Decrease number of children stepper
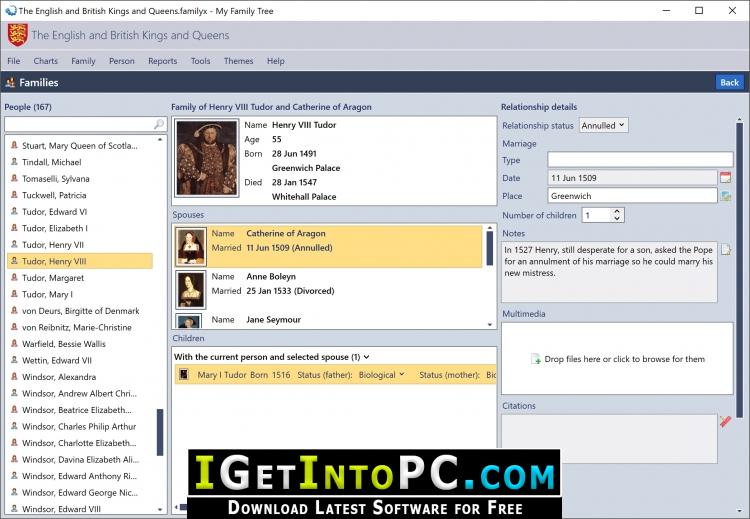750x519 pixels. (x=617, y=219)
